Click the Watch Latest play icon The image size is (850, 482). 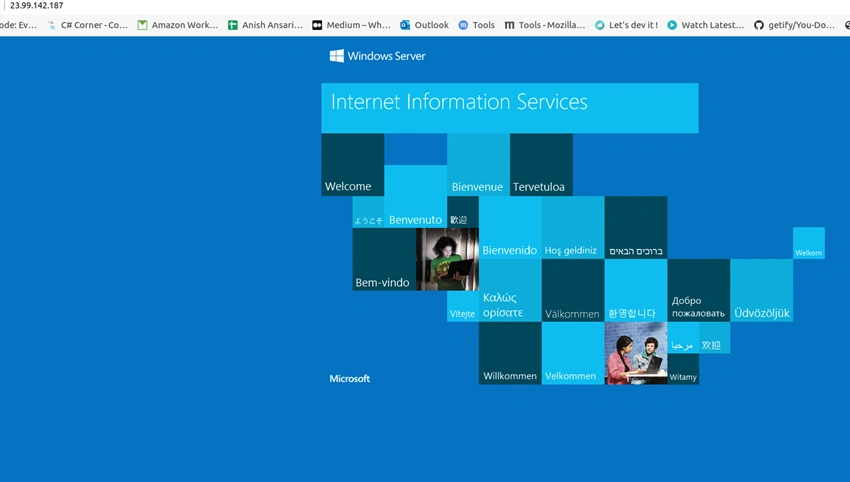point(672,25)
